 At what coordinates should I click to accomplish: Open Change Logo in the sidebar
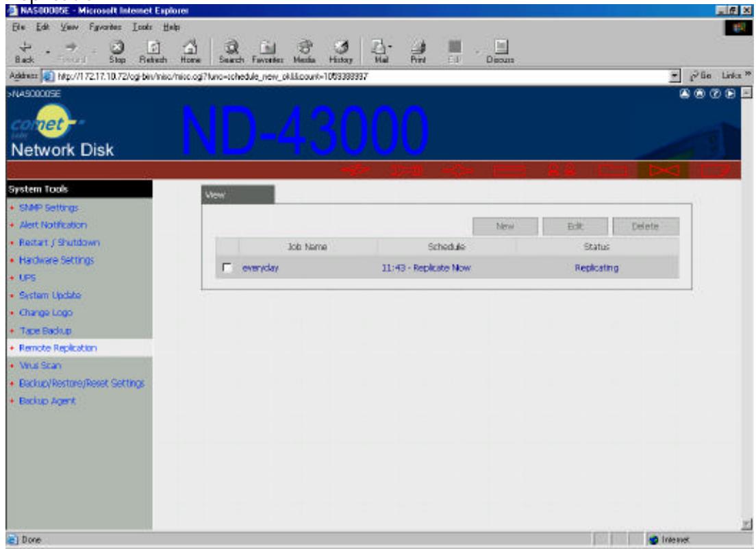[x=46, y=313]
